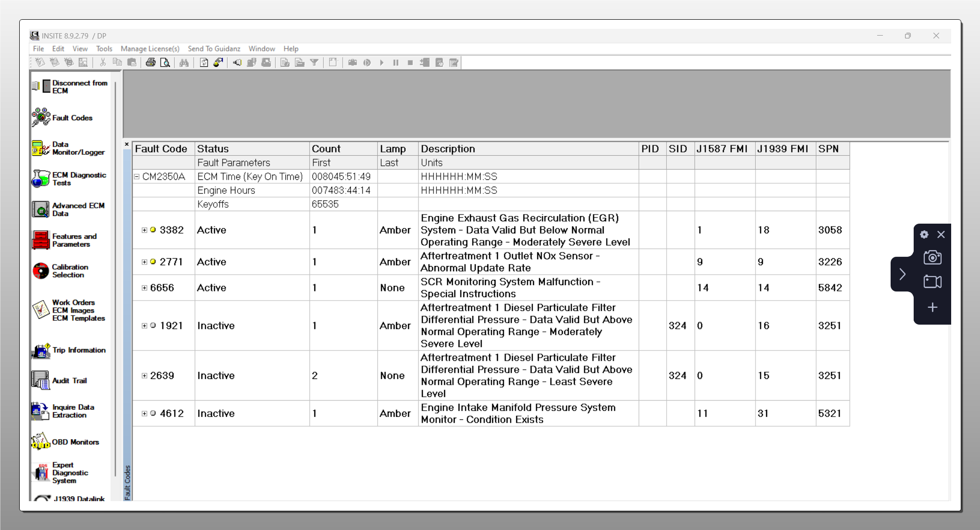Expand fault code 4612 row
Screen dimensions: 980x530
point(144,414)
